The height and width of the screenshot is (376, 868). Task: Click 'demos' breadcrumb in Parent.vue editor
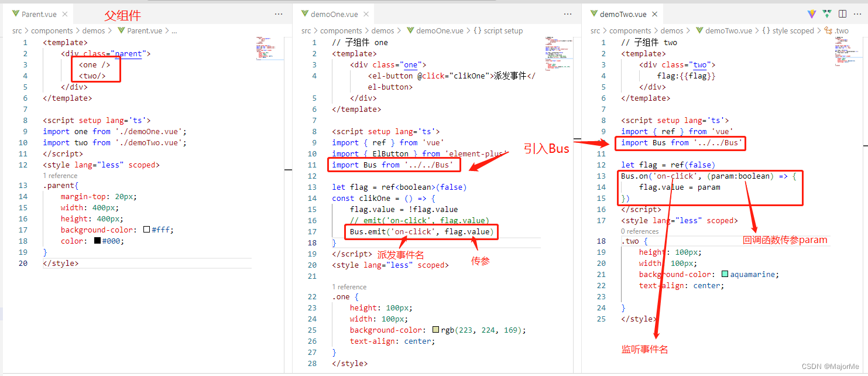(x=93, y=30)
